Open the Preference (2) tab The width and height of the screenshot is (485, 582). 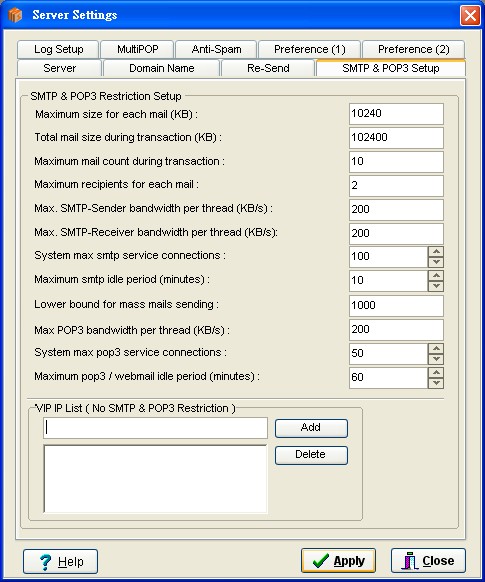pos(413,49)
